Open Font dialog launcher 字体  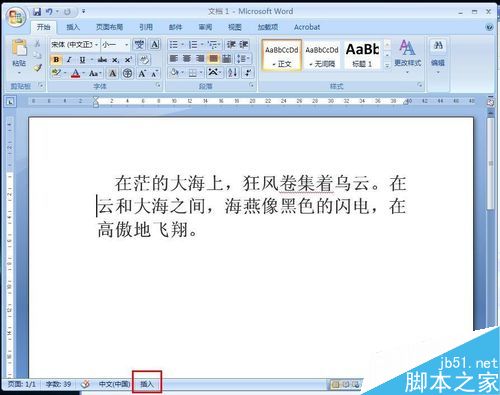158,86
